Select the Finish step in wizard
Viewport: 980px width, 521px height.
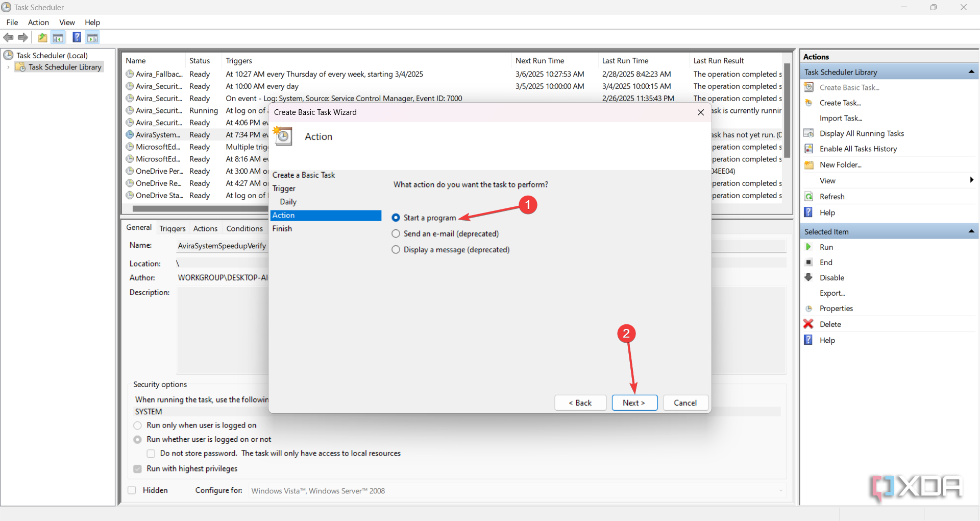point(282,229)
